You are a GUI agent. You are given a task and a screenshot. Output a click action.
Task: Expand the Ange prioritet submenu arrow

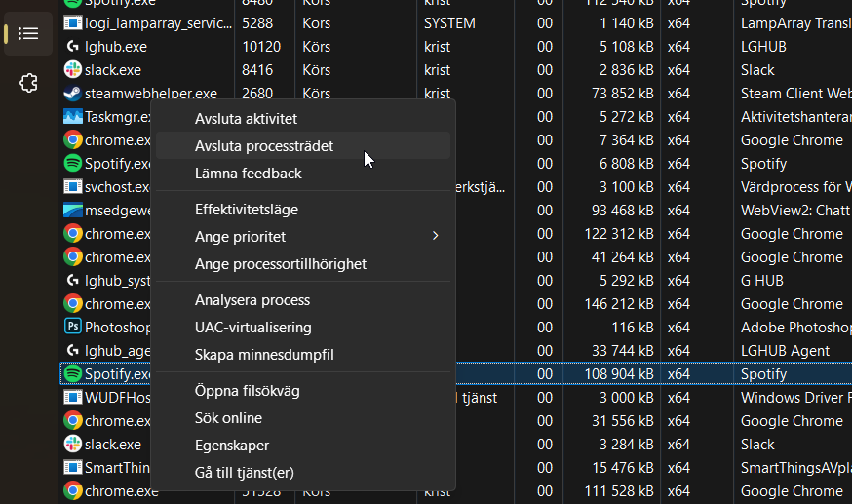pos(435,236)
